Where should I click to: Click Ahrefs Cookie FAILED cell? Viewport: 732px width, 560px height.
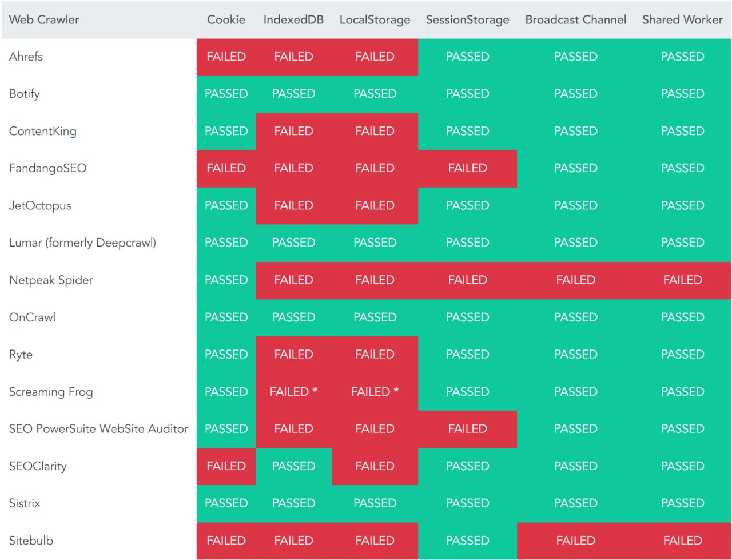(226, 57)
